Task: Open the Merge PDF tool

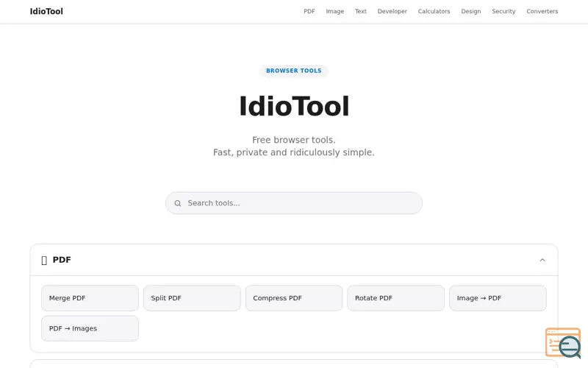Action: (x=90, y=298)
